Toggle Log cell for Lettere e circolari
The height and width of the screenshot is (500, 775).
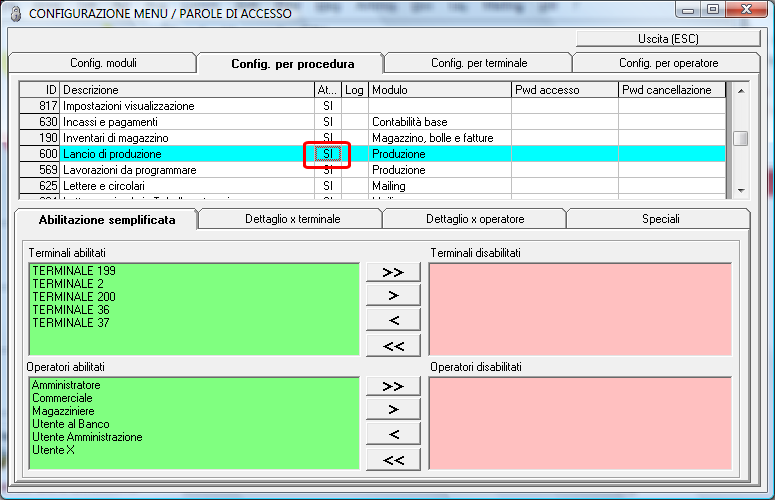(x=354, y=186)
